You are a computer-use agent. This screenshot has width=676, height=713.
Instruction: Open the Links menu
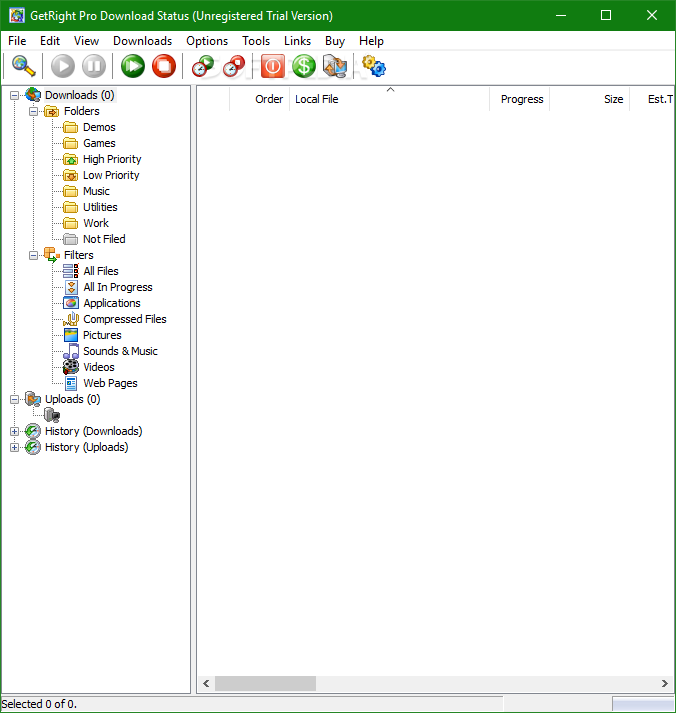coord(297,41)
